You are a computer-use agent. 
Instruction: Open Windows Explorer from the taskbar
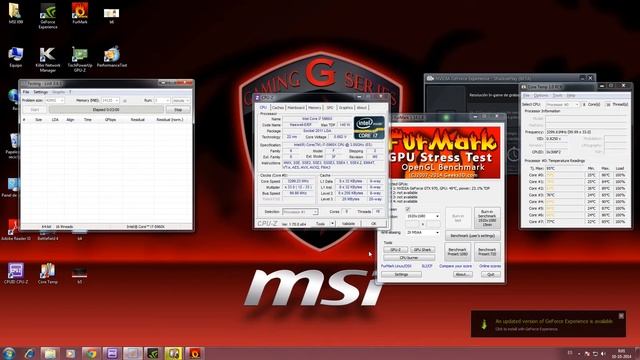(50, 353)
